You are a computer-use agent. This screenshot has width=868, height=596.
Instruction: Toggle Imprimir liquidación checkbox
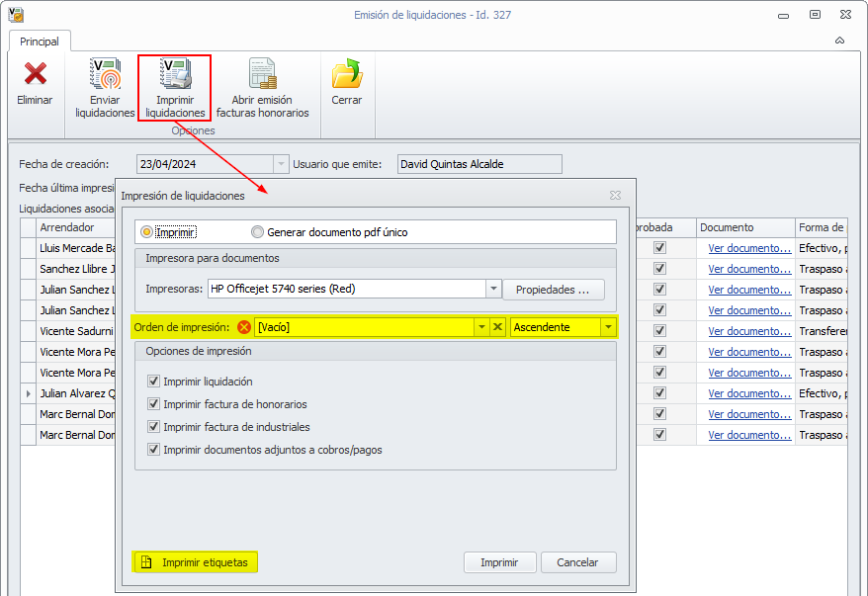pyautogui.click(x=153, y=382)
